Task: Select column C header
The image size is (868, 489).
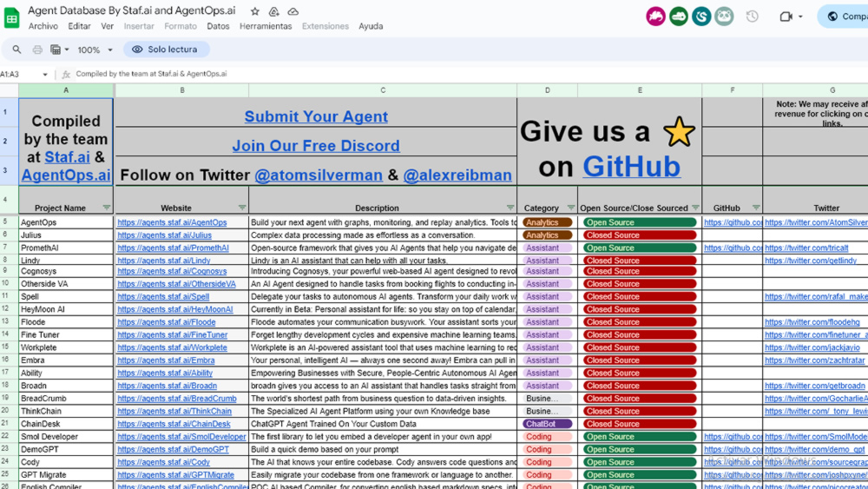Action: 383,90
